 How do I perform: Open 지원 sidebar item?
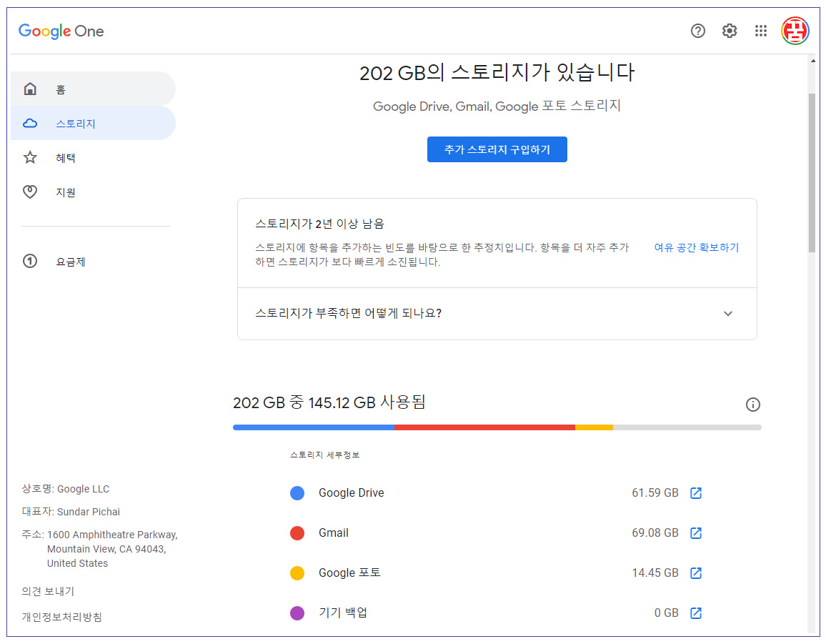pyautogui.click(x=93, y=192)
